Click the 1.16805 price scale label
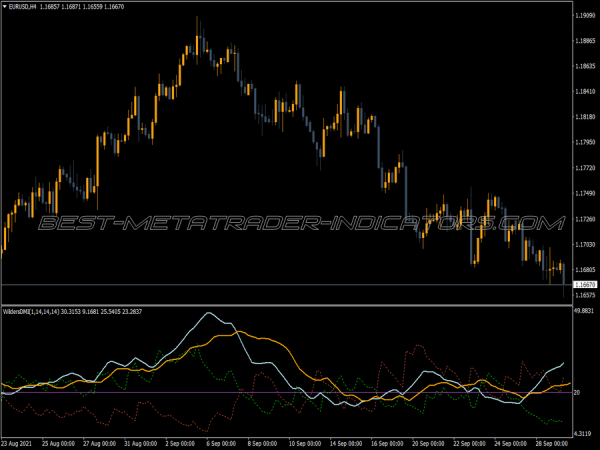This screenshot has width=600, height=450. click(x=585, y=270)
